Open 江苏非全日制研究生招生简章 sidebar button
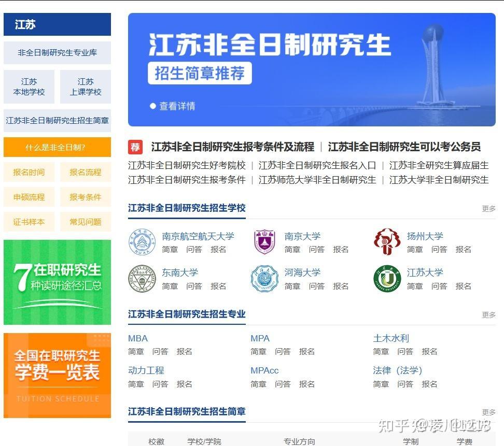The image size is (504, 446). 57,120
